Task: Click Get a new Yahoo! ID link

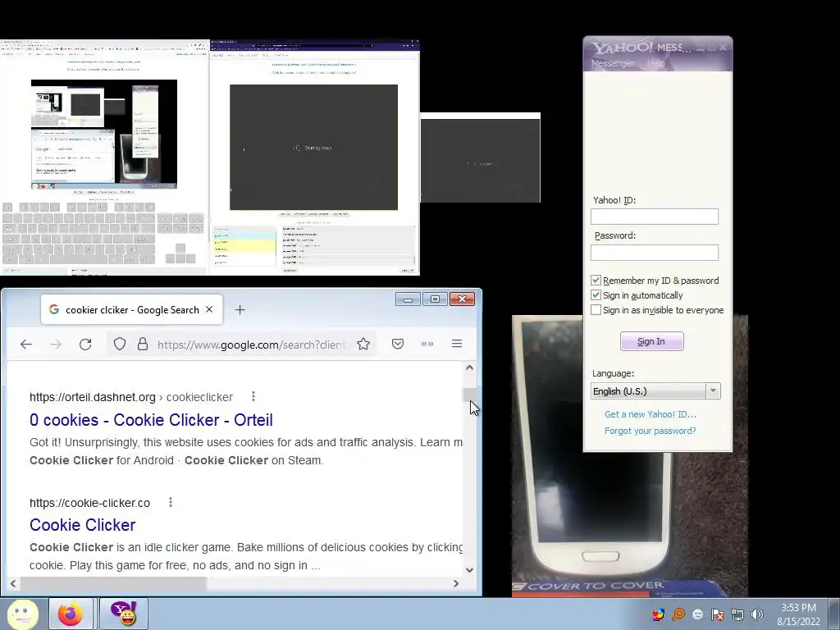Action: pos(651,414)
